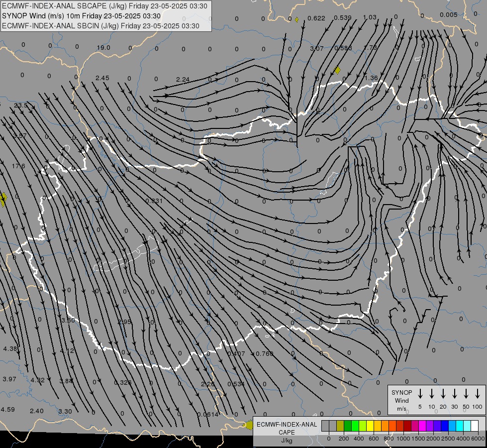The image size is (487, 448).
Task: Click the SBCIN title line in the header
Action: point(100,26)
